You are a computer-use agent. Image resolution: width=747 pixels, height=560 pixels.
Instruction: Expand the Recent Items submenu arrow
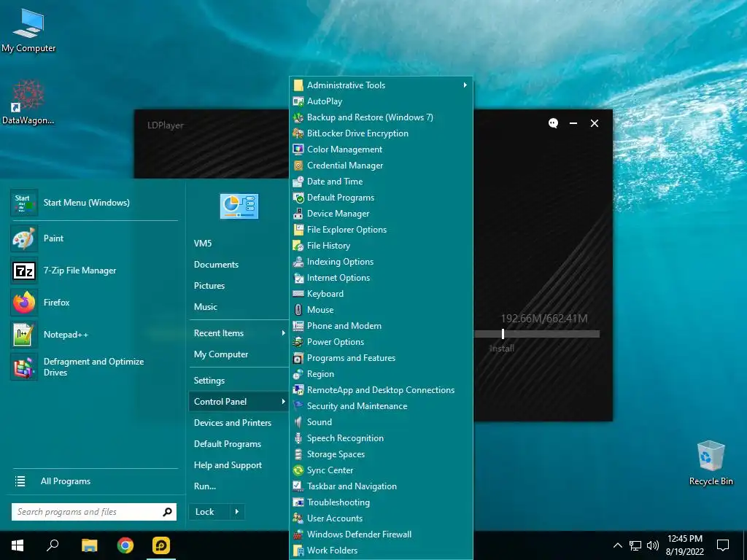[284, 333]
